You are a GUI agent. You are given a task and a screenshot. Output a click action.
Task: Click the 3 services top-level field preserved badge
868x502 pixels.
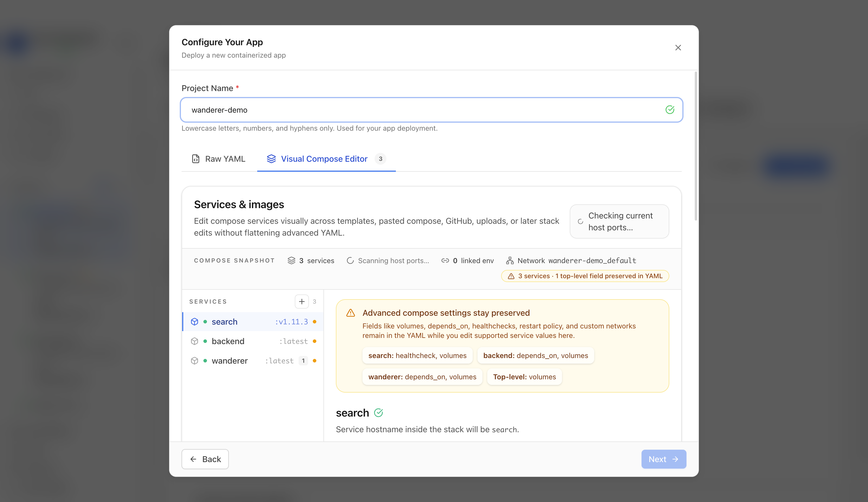click(x=585, y=276)
